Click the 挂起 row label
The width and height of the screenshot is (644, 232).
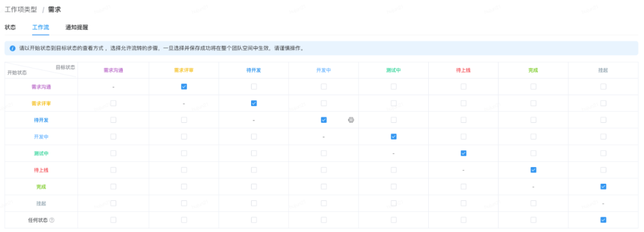41,203
